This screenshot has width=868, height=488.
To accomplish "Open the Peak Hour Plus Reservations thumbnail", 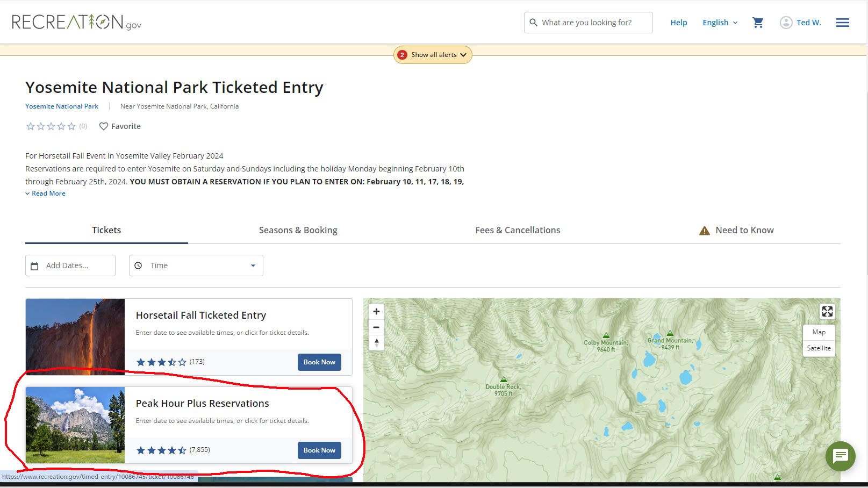I will coord(75,425).
